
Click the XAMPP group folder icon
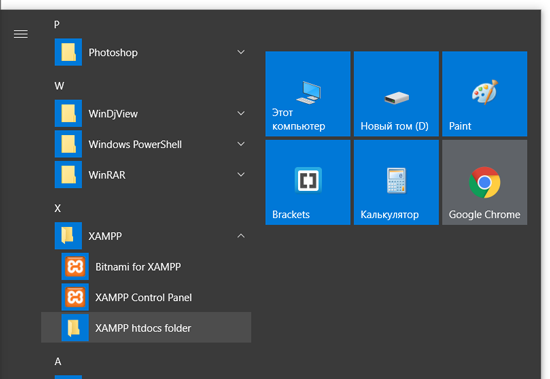[68, 235]
